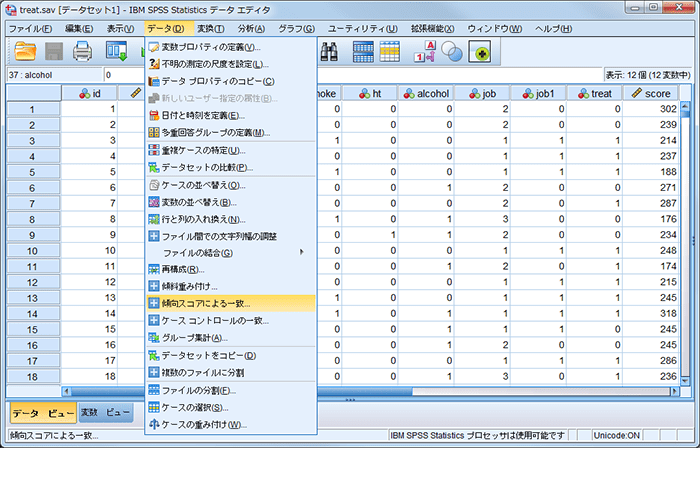Image resolution: width=700 pixels, height=500 pixels.
Task: Open the 表示(V) menu
Action: click(120, 29)
